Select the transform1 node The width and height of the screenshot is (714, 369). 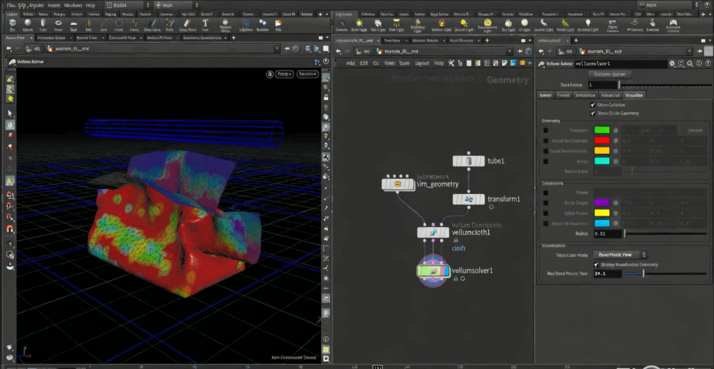[469, 199]
